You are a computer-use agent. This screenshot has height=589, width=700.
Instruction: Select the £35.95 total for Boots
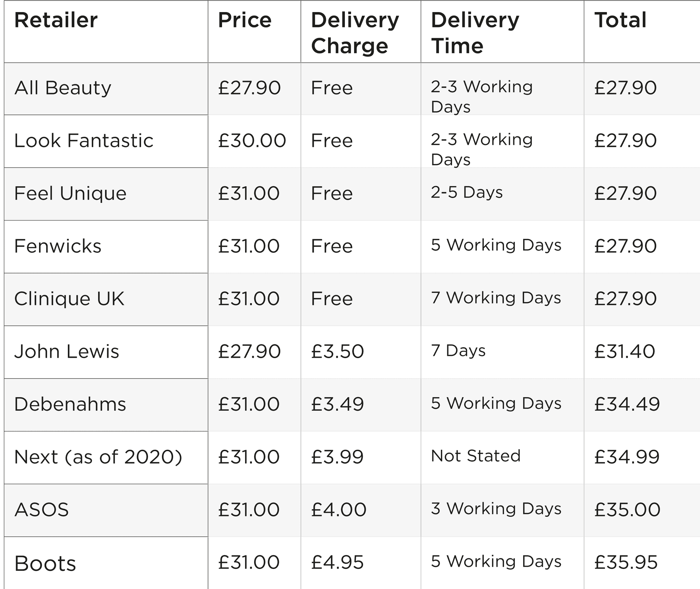coord(626,562)
